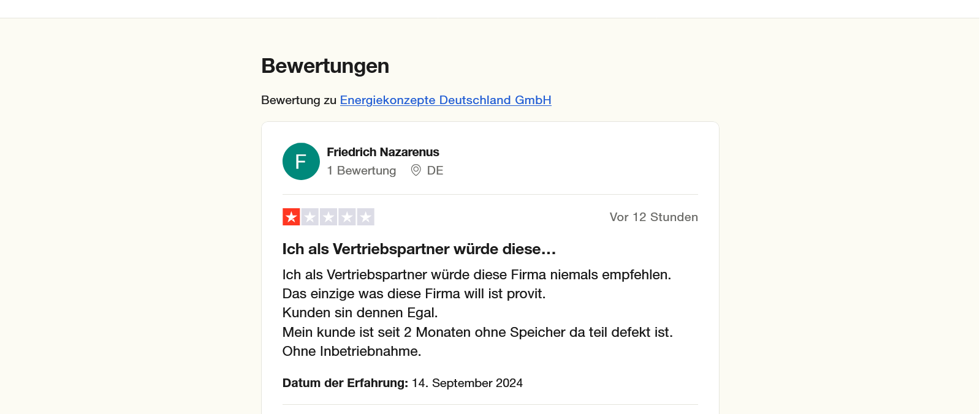980x414 pixels.
Task: Click the fifth grey rating star
Action: [366, 217]
